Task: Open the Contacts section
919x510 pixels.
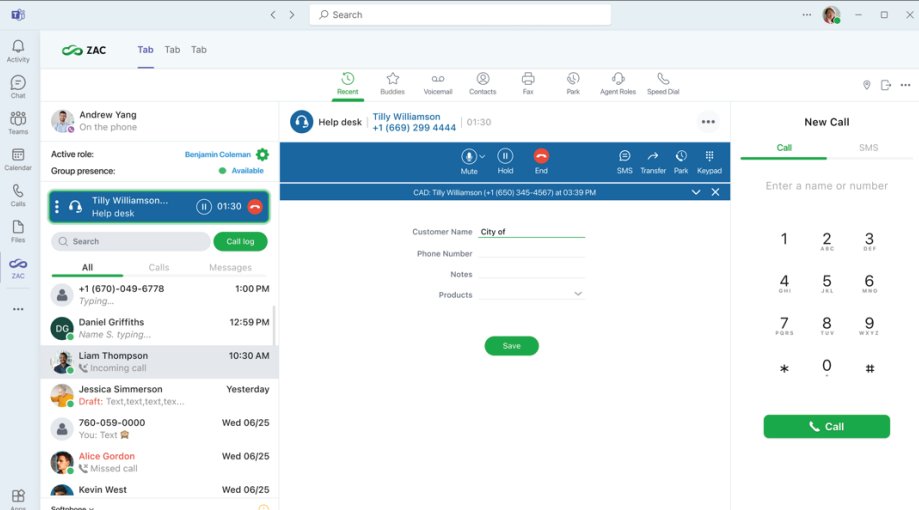Action: click(x=482, y=83)
